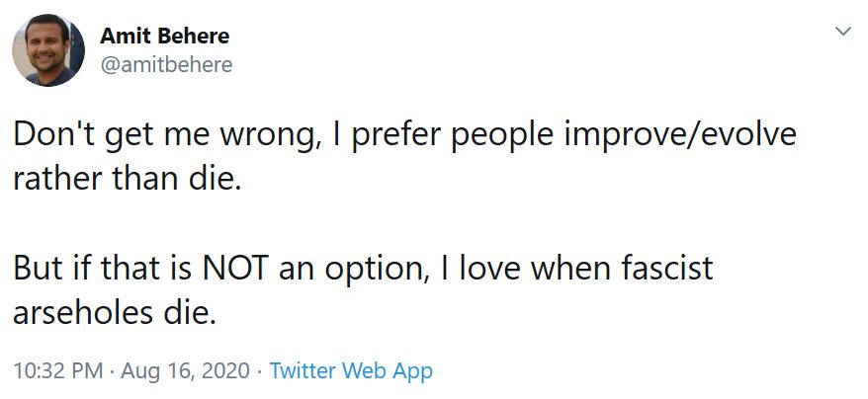Open the Twitter Web App source link
Image resolution: width=868 pixels, height=399 pixels.
pos(351,370)
